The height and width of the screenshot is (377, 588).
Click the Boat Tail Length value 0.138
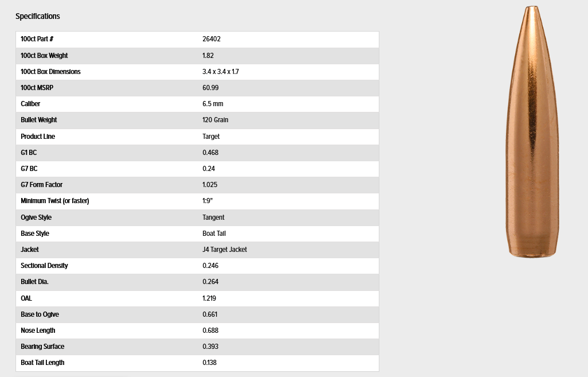pyautogui.click(x=210, y=363)
